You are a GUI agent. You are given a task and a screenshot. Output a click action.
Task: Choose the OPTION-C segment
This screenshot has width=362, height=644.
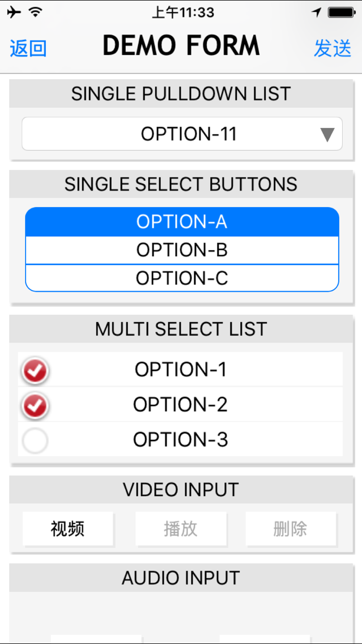182,278
